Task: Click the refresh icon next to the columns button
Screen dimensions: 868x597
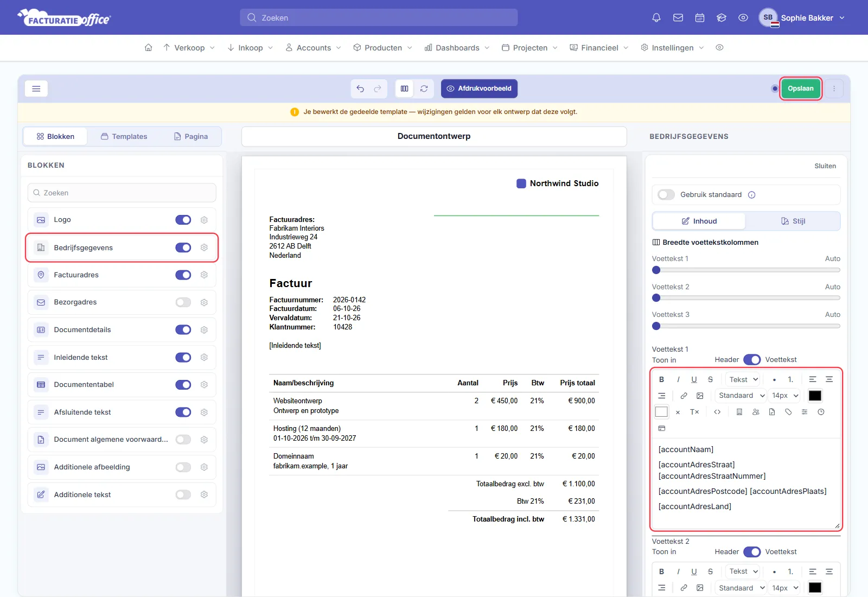Action: tap(424, 88)
